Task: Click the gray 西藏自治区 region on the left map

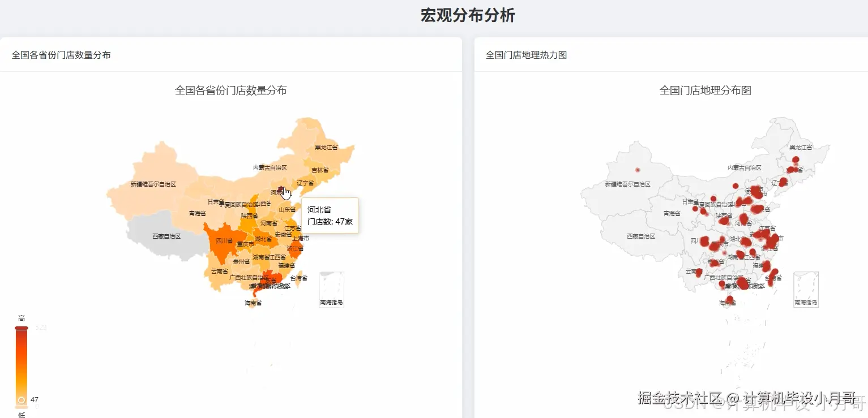Action: point(166,236)
